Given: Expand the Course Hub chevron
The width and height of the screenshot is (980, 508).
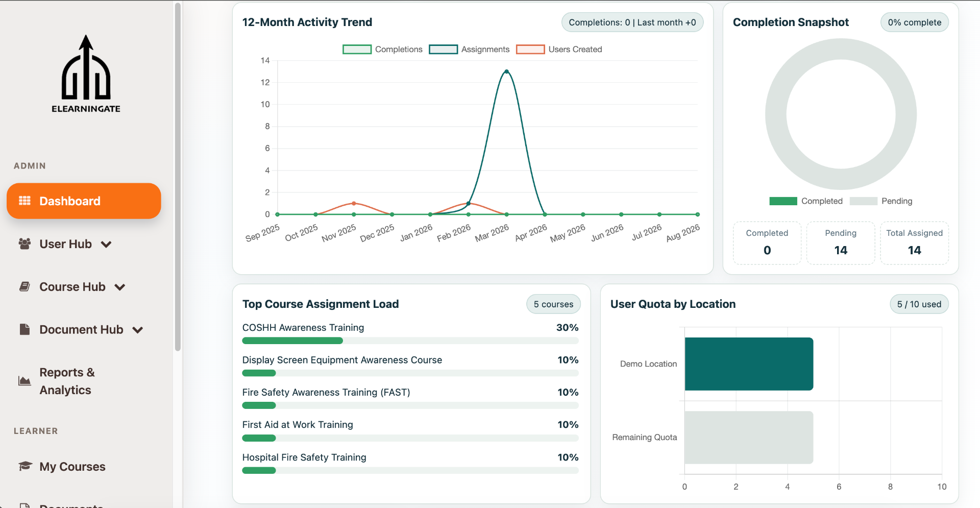Looking at the screenshot, I should [x=120, y=287].
